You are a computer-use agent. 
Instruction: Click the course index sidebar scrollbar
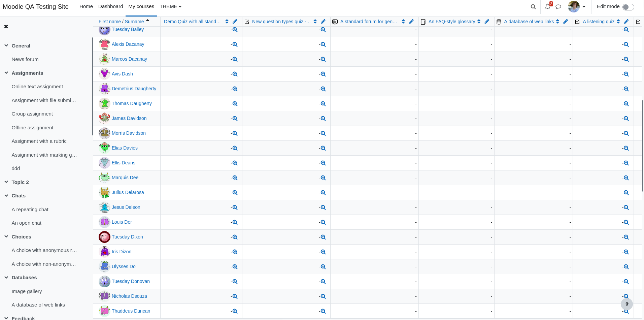click(92, 86)
